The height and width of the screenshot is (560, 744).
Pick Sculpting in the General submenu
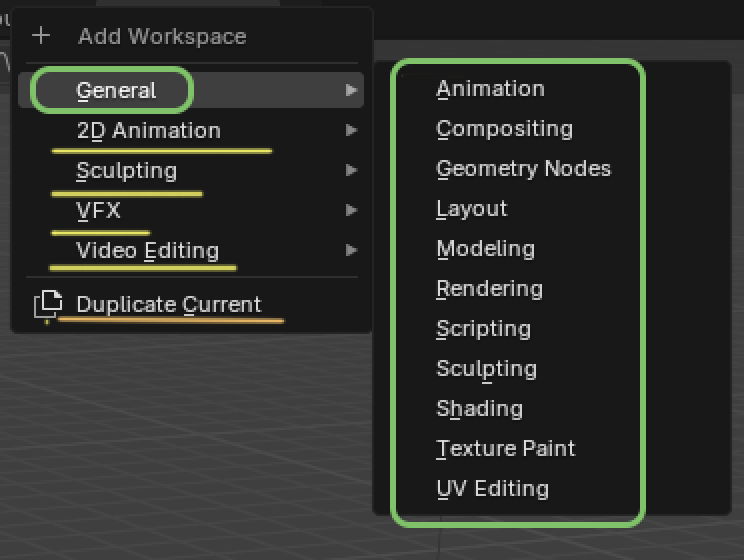(x=486, y=369)
